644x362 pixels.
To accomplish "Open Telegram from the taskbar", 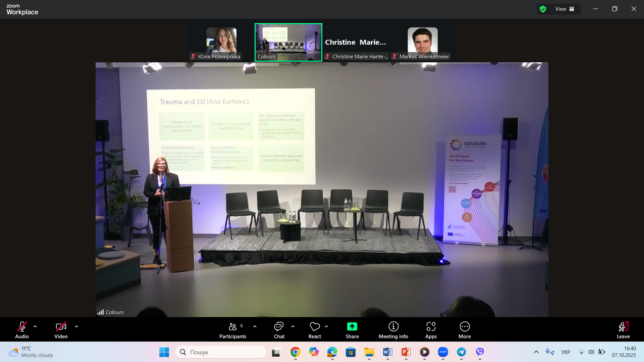I will tap(461, 352).
